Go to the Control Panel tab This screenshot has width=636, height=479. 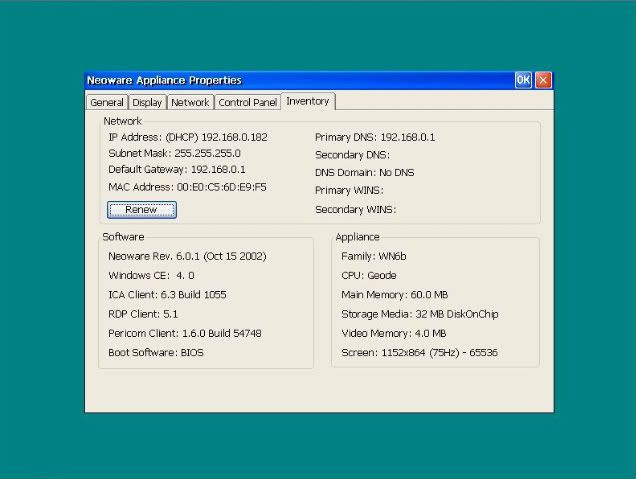pos(247,102)
